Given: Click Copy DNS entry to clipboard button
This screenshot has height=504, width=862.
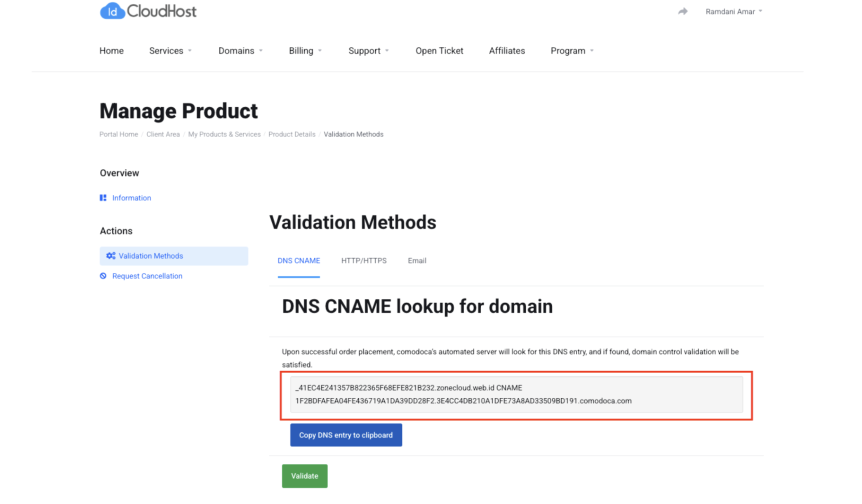Looking at the screenshot, I should pos(346,435).
